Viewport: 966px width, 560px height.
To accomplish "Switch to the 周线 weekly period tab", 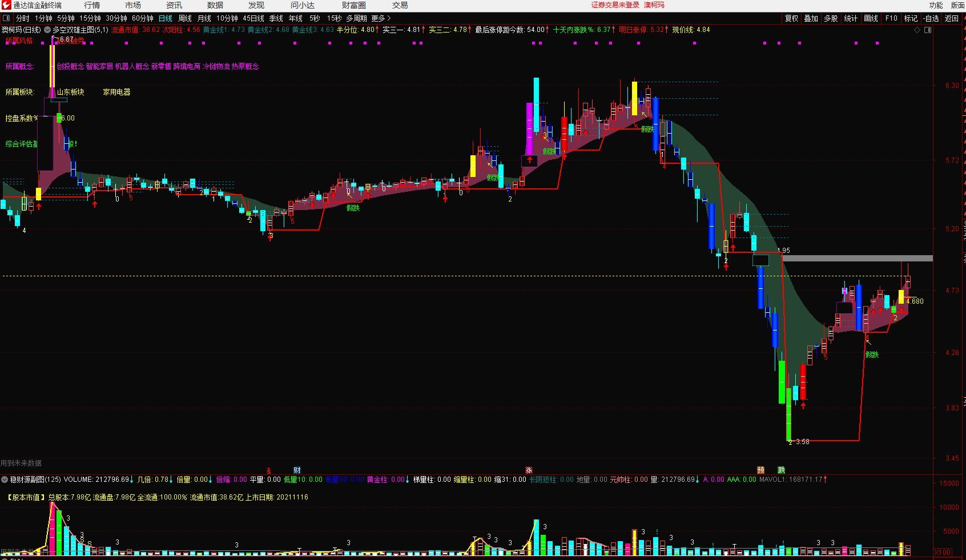I will (185, 18).
